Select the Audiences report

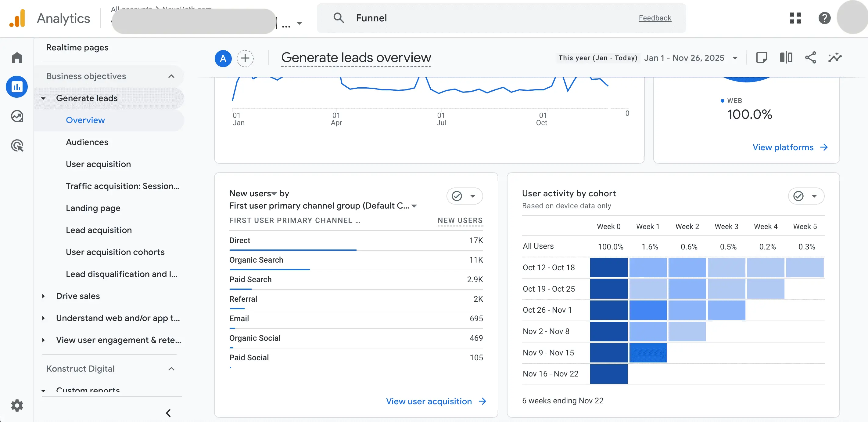(x=87, y=142)
